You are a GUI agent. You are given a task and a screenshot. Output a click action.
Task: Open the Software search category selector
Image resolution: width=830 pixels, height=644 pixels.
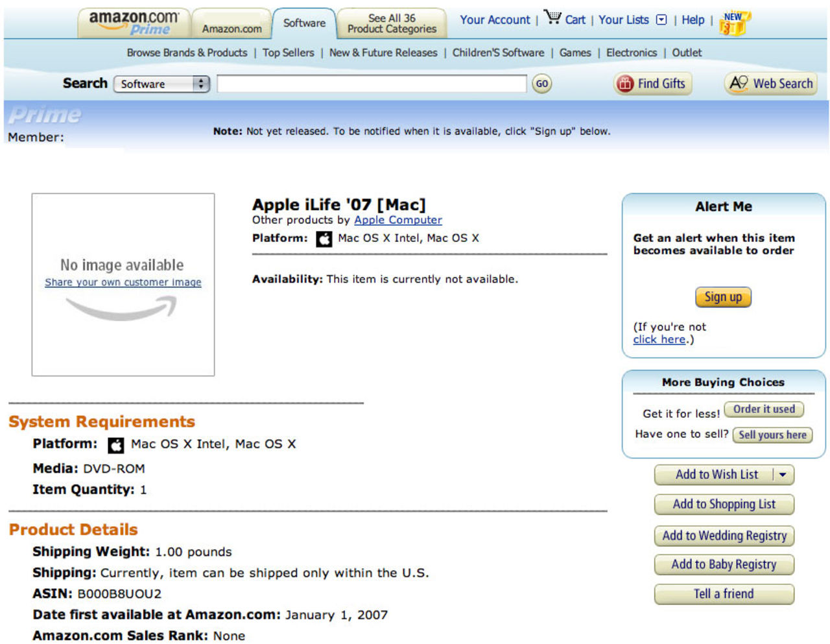161,84
